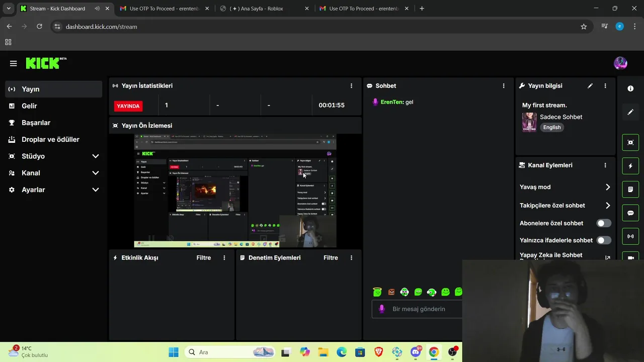Open Takipçilere özel sohbet chevron

[608, 206]
